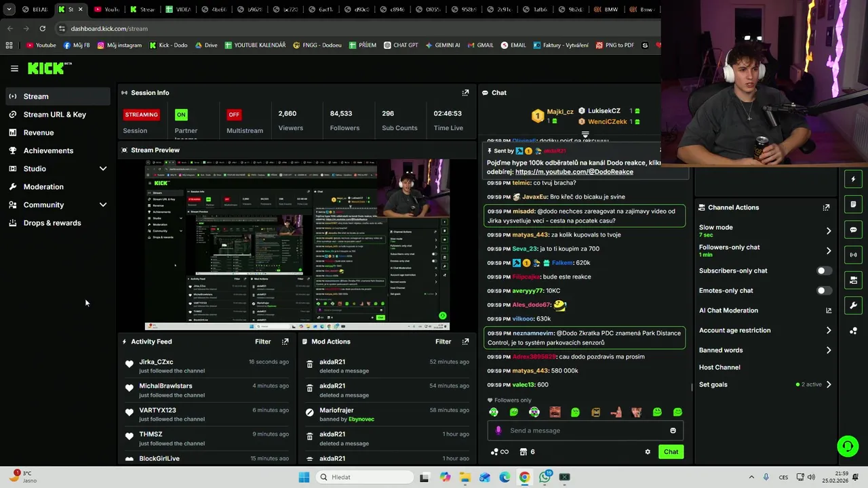Image resolution: width=868 pixels, height=488 pixels.
Task: Click user Jirka_CZxc in Activity Feed
Action: click(156, 362)
